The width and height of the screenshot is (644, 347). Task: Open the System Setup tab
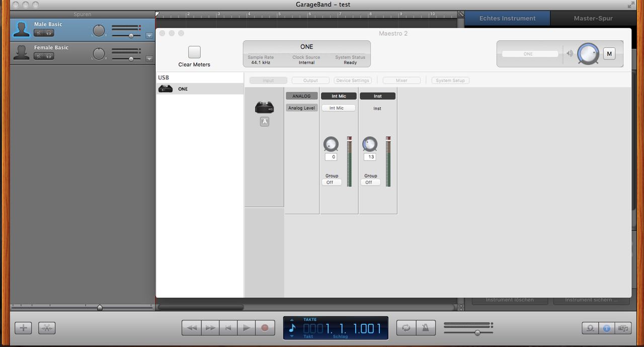pyautogui.click(x=450, y=80)
